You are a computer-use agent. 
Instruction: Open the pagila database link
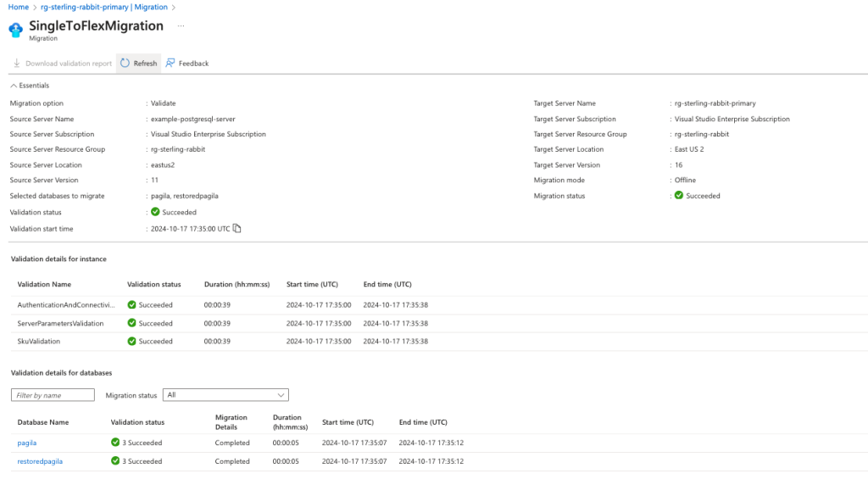pyautogui.click(x=27, y=443)
